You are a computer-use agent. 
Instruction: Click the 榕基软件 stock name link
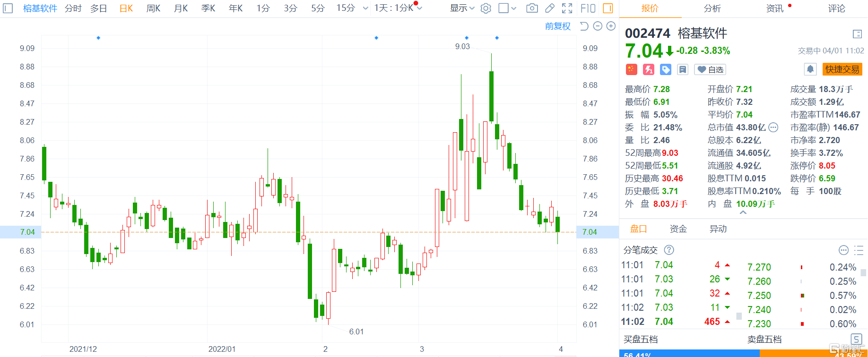[x=40, y=8]
